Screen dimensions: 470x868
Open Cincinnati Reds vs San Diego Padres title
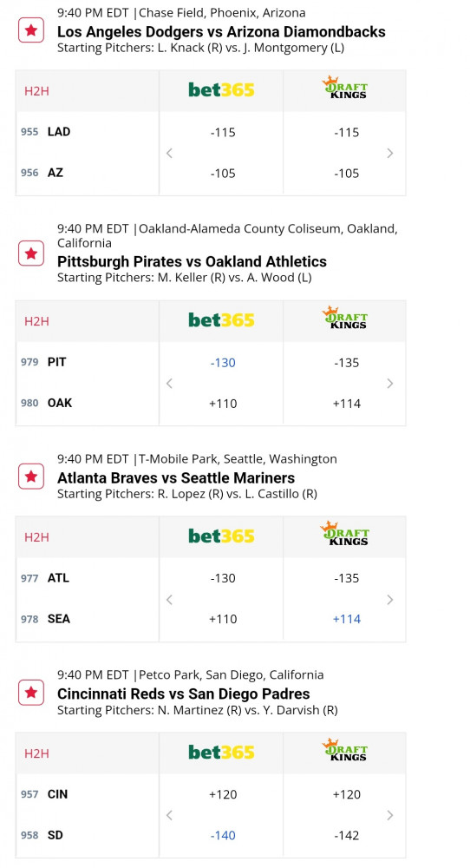pyautogui.click(x=184, y=694)
